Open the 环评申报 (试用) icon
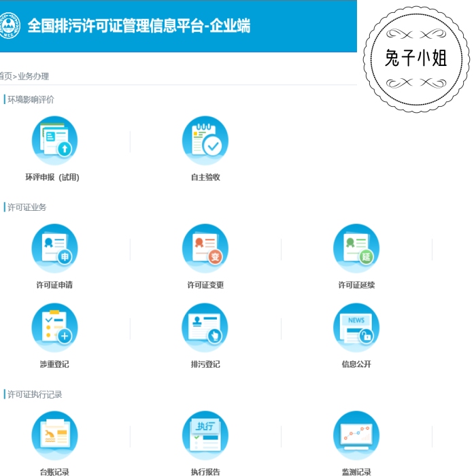Image resolution: width=476 pixels, height=476 pixels. point(54,141)
